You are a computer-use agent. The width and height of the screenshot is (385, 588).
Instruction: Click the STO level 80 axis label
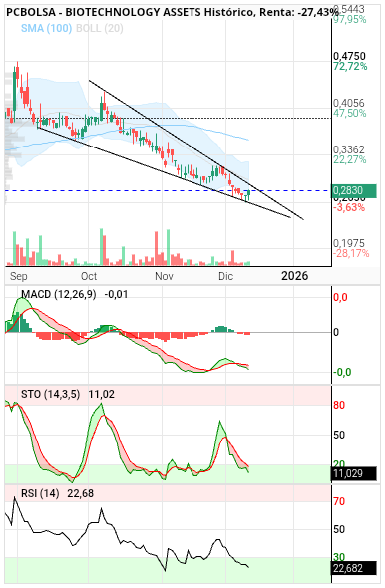tap(339, 405)
